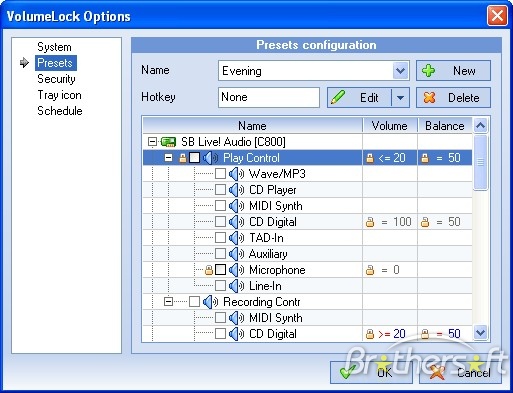Collapse the Play Control tree node
This screenshot has width=513, height=393.
(169, 158)
